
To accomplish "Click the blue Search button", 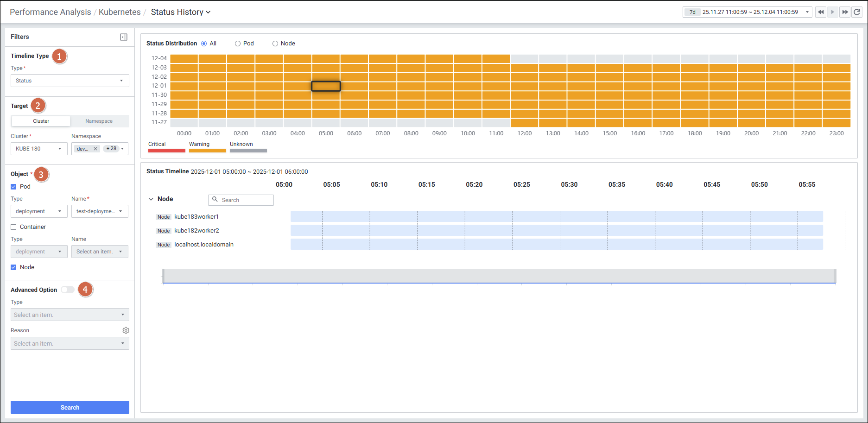I will point(70,407).
